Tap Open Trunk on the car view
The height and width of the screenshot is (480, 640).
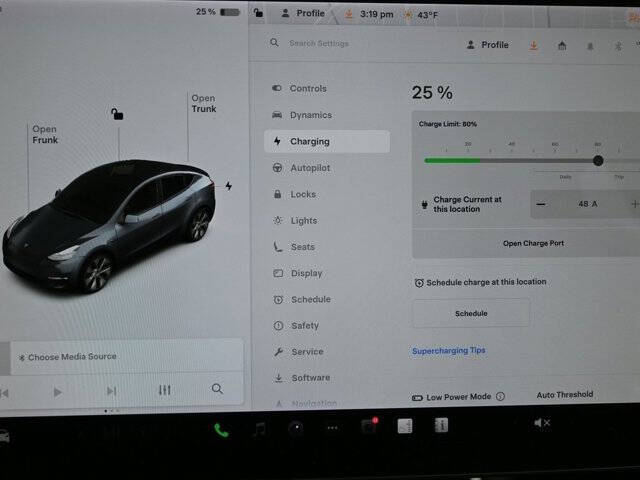point(204,103)
